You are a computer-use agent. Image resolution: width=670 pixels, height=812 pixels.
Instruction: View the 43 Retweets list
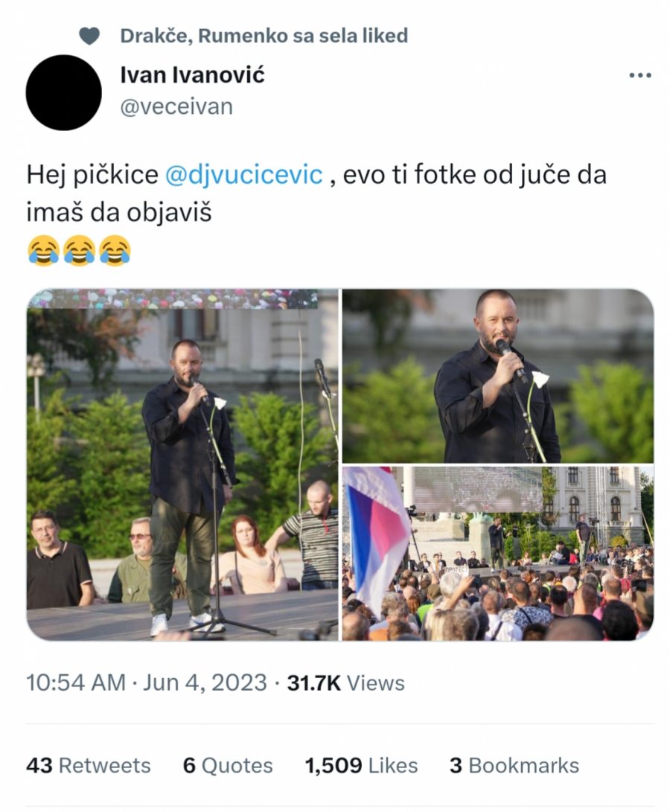pyautogui.click(x=88, y=765)
